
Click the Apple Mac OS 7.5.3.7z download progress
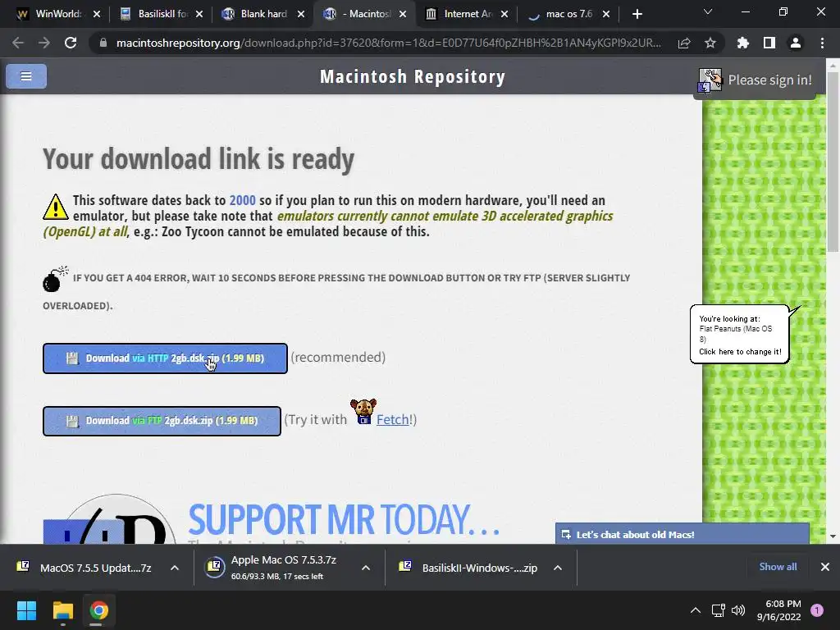[277, 568]
